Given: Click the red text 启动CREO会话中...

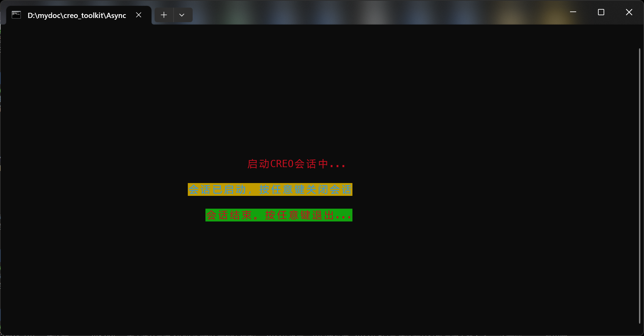Looking at the screenshot, I should coord(296,164).
